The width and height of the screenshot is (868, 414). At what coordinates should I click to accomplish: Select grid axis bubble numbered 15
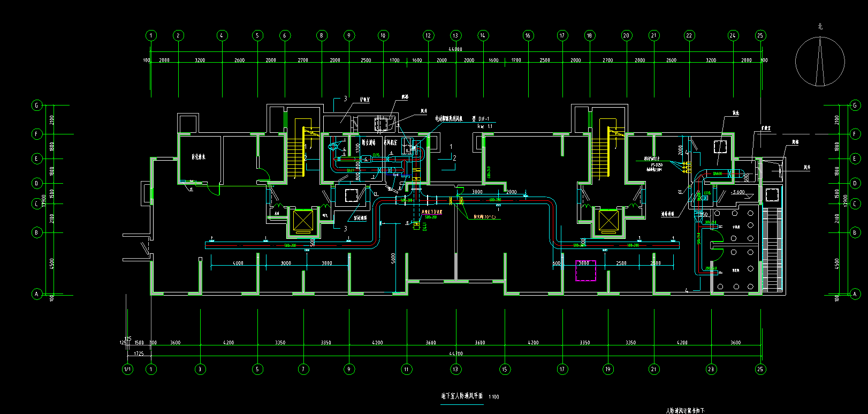pyautogui.click(x=505, y=369)
